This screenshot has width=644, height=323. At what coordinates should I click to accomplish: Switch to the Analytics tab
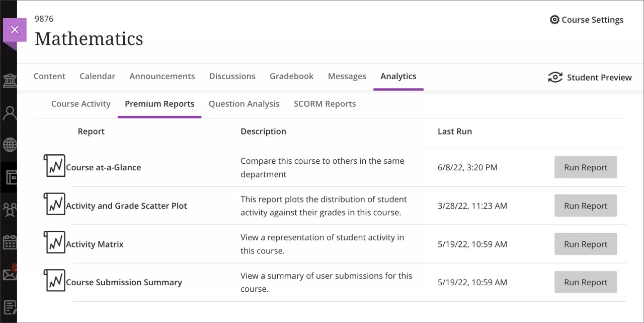398,76
